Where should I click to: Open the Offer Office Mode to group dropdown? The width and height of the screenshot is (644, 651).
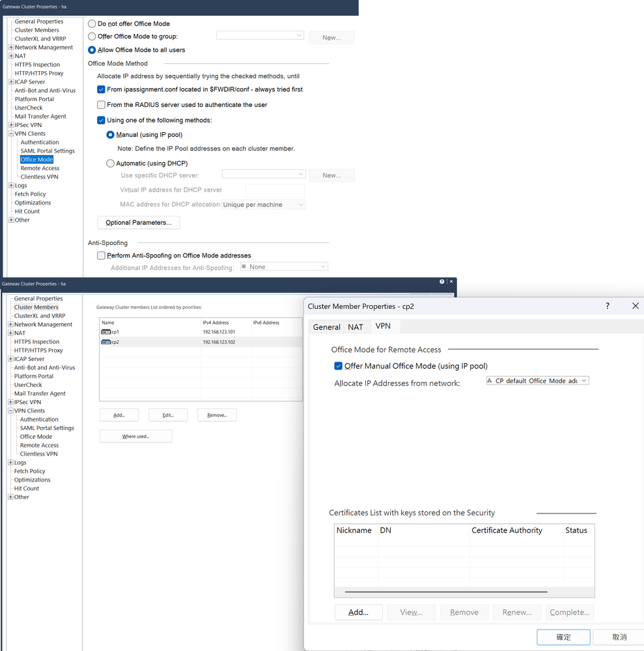click(299, 36)
